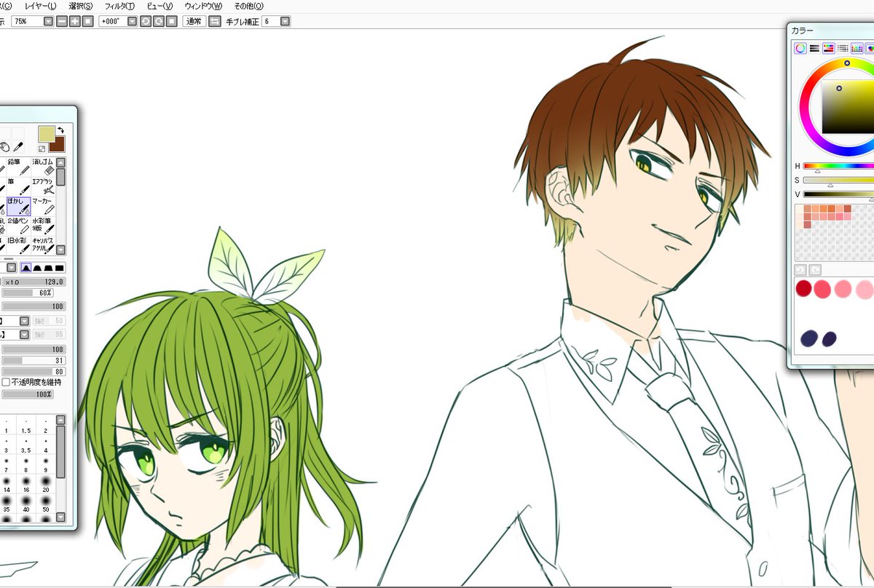Select the 消しゴム eraser tool

point(44,166)
